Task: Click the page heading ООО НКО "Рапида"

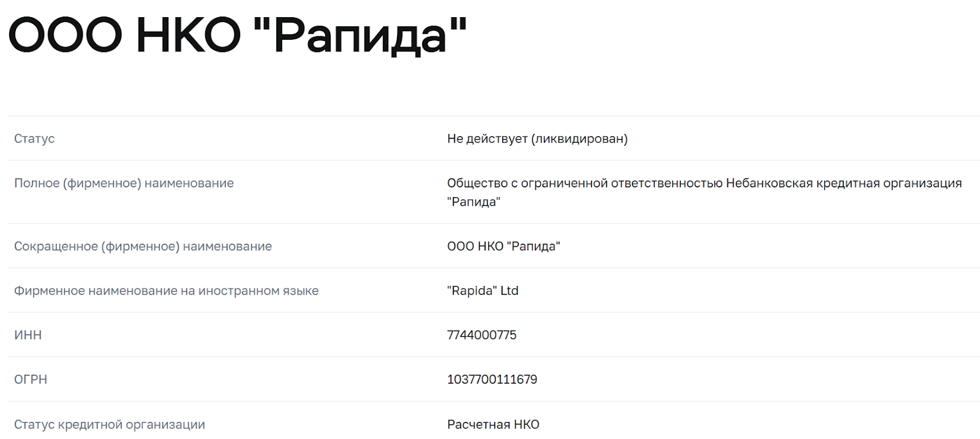Action: [238, 34]
